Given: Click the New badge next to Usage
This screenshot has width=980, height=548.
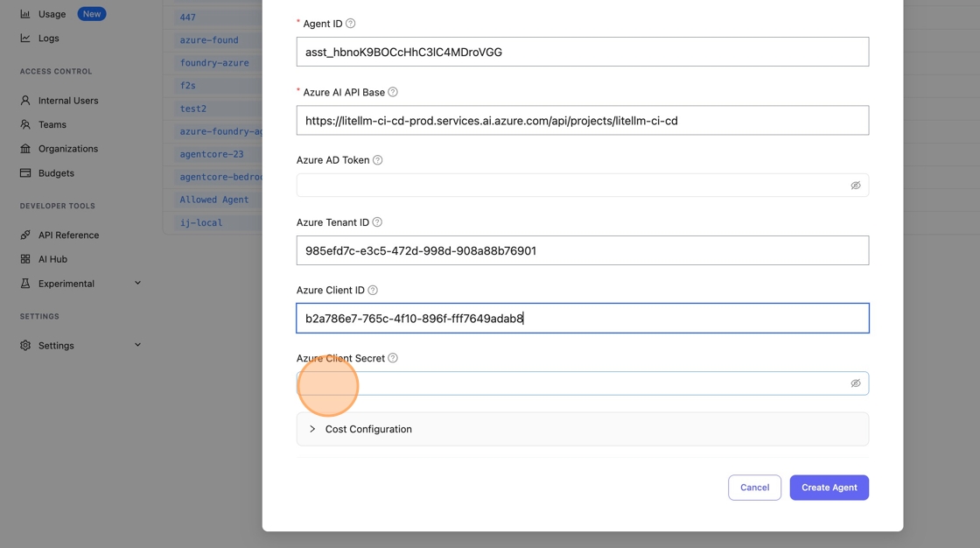Looking at the screenshot, I should [92, 14].
